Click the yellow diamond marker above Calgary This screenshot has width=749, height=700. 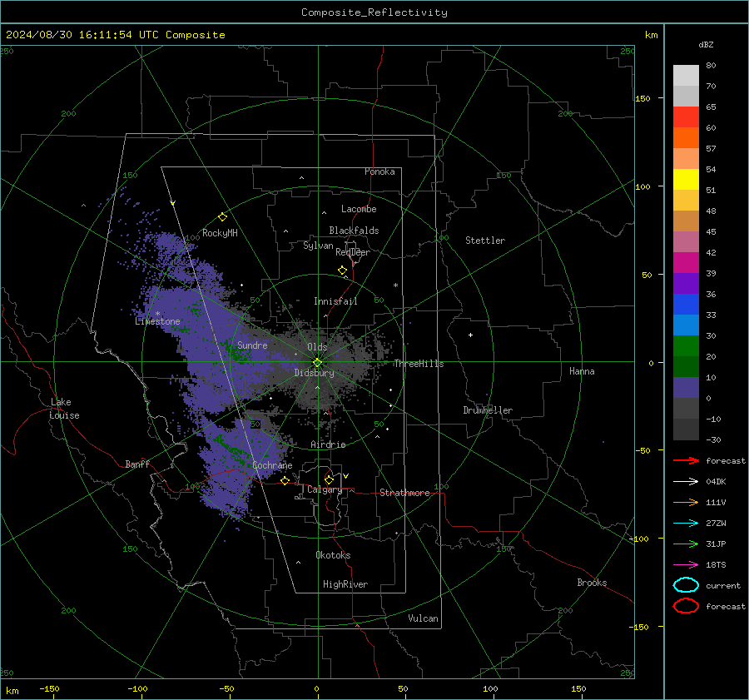[329, 479]
